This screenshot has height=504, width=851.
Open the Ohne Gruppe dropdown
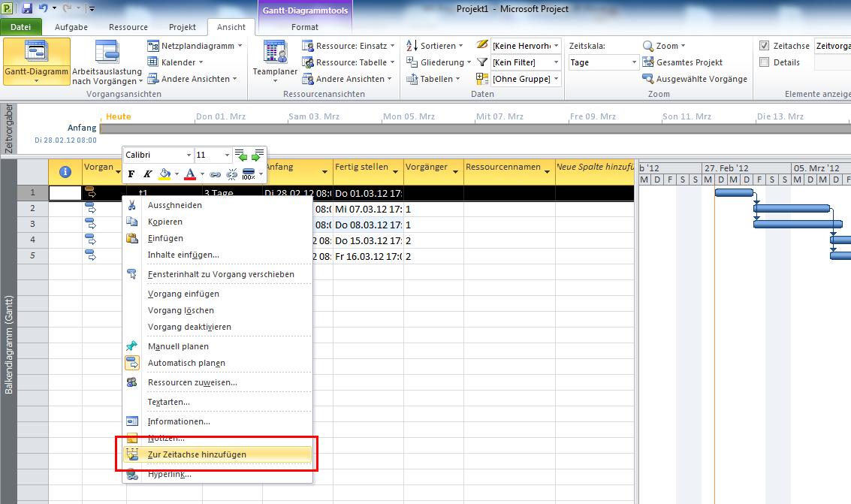pos(557,79)
